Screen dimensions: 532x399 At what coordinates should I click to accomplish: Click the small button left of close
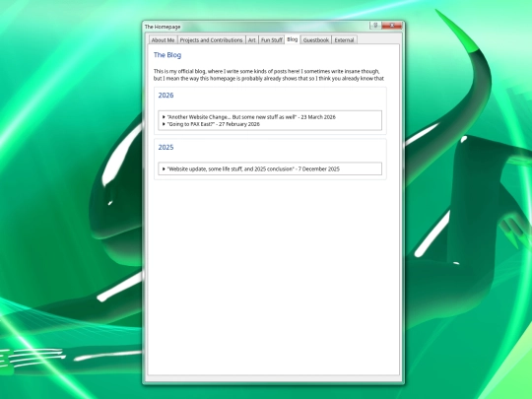(x=375, y=26)
